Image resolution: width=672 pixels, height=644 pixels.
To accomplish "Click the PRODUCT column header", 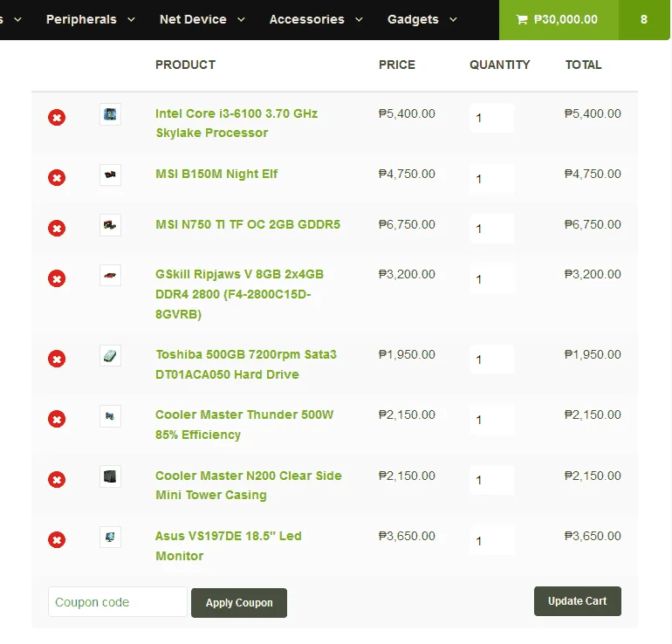I will click(185, 65).
